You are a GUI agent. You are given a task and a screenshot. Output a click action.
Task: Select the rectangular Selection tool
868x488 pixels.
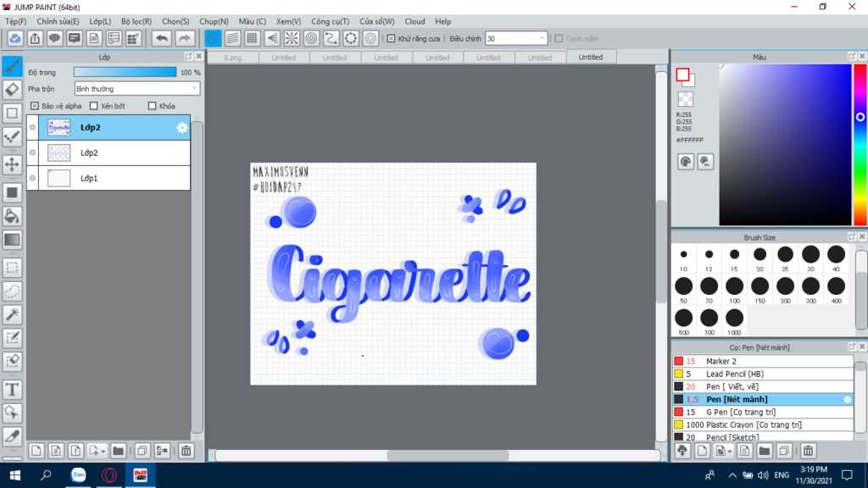(x=12, y=268)
